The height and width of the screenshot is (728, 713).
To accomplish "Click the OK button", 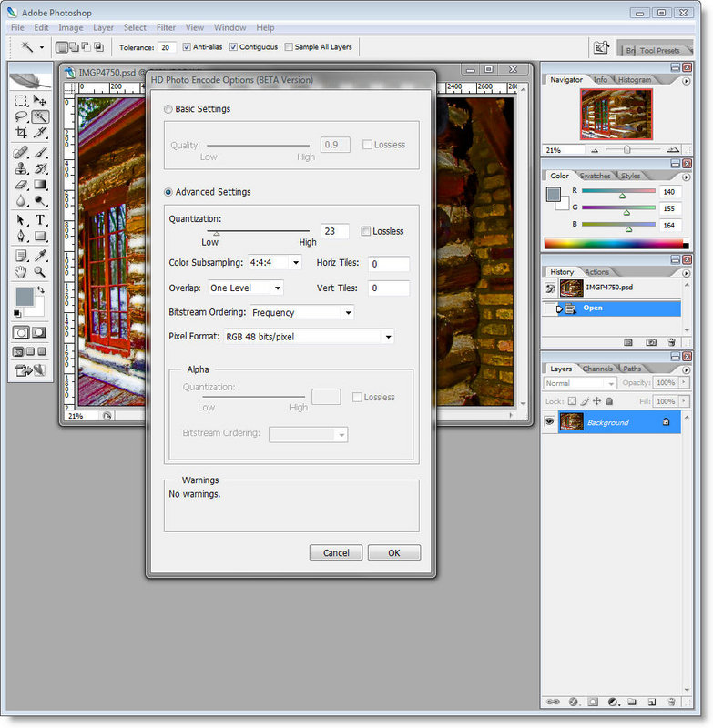I will click(394, 553).
